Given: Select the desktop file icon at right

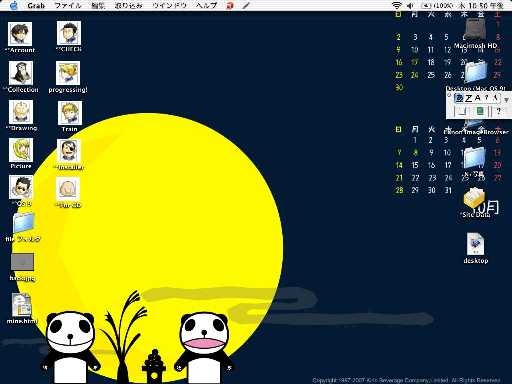Looking at the screenshot, I should click(476, 244).
